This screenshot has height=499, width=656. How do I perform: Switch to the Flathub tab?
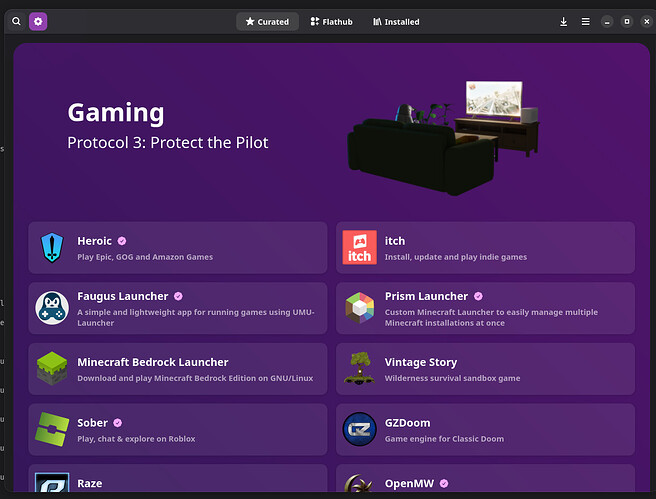pyautogui.click(x=331, y=21)
